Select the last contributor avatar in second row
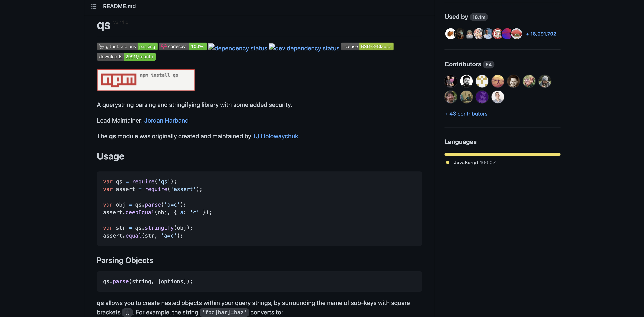Viewport: 644px width, 317px height. coord(498,97)
